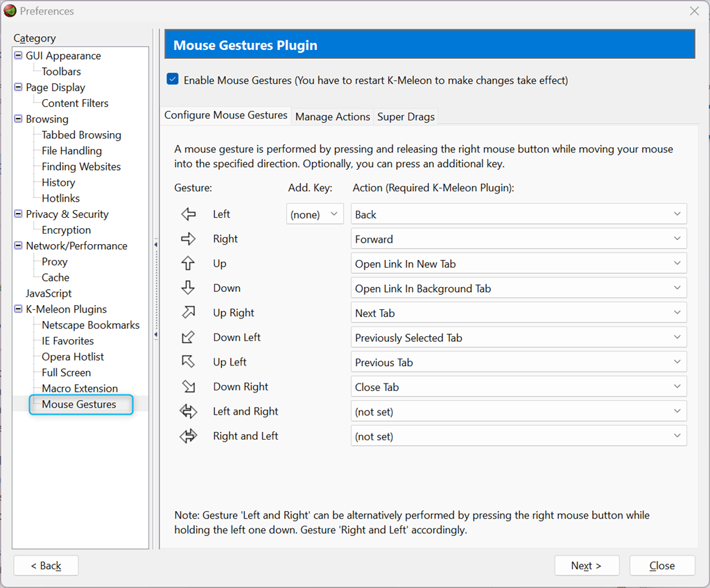Screen dimensions: 710x588
Task: Open the Left gesture action dropdown showing Back
Action: point(519,214)
